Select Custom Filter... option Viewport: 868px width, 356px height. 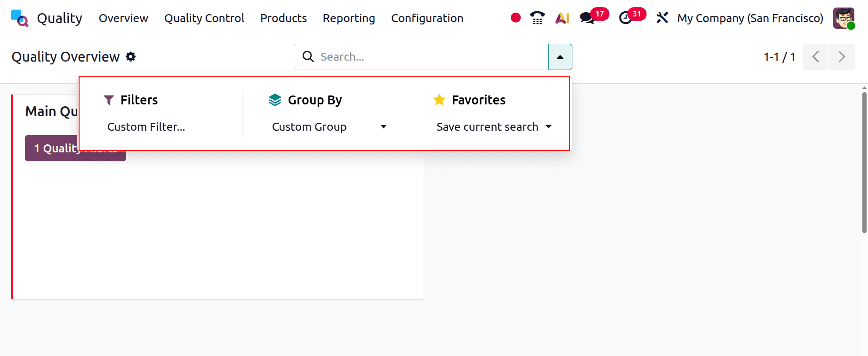pos(146,127)
